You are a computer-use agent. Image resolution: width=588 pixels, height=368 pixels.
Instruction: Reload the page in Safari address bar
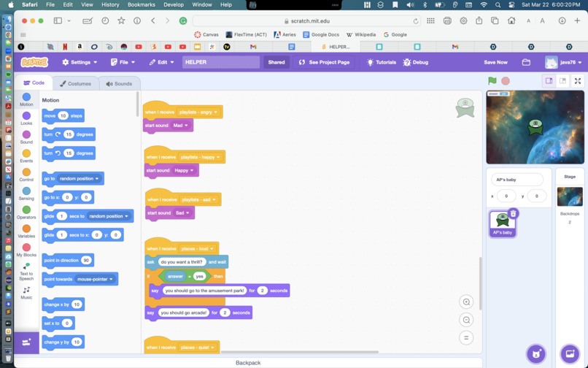pyautogui.click(x=416, y=21)
